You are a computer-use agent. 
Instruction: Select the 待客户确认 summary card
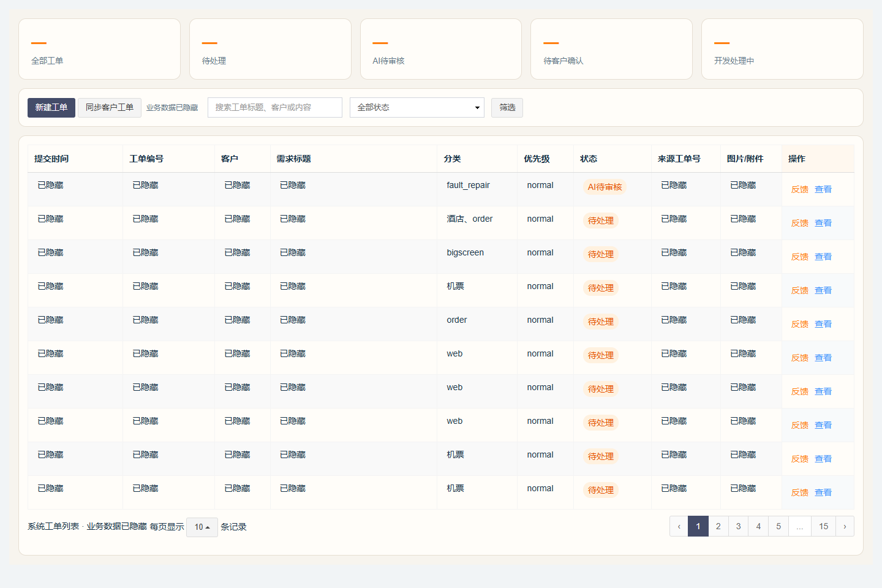coord(611,49)
